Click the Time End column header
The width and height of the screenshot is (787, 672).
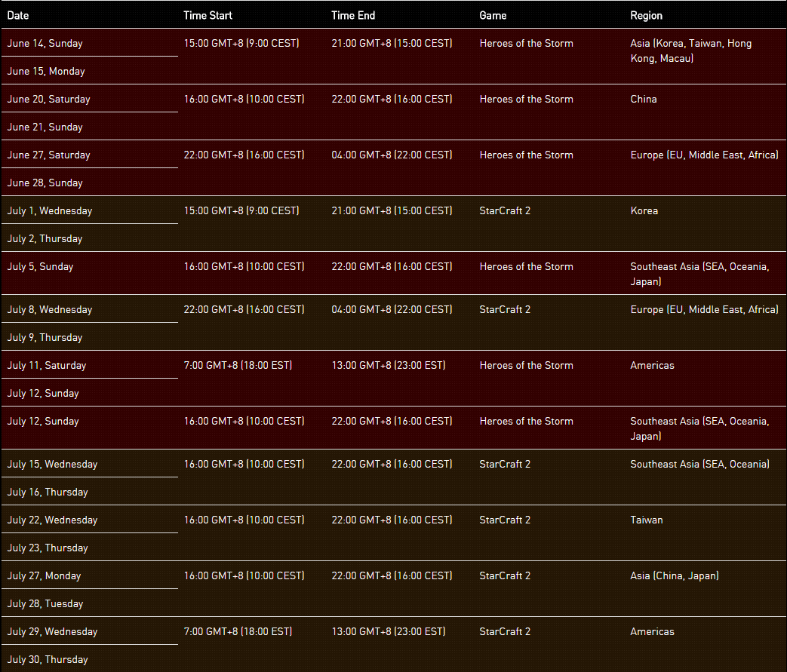(353, 16)
